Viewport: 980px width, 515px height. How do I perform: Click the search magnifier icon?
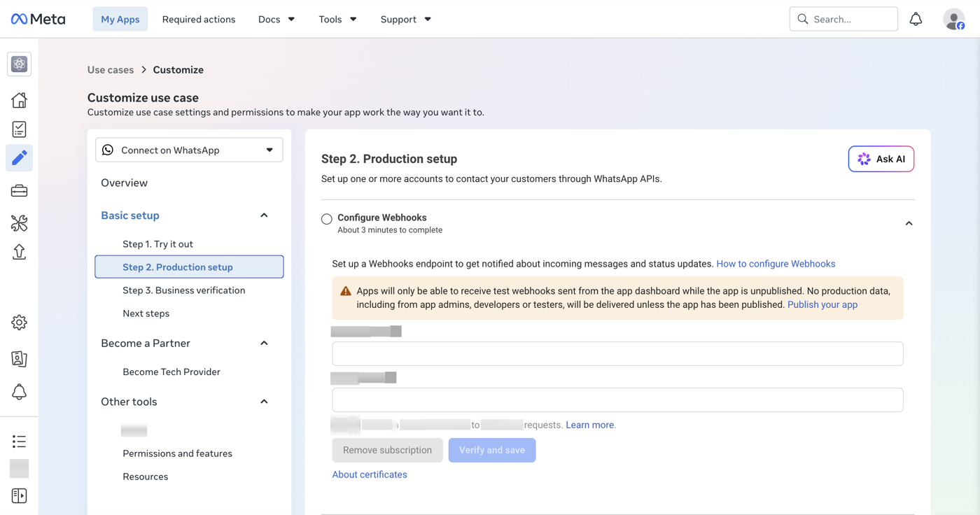(x=803, y=19)
